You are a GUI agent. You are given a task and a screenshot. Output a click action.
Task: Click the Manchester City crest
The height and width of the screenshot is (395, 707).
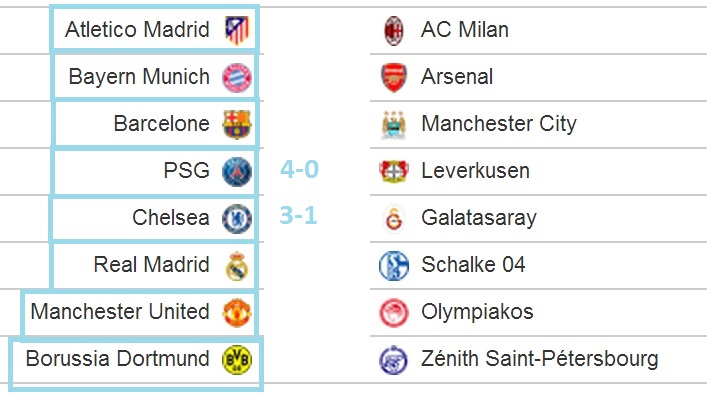click(x=394, y=125)
